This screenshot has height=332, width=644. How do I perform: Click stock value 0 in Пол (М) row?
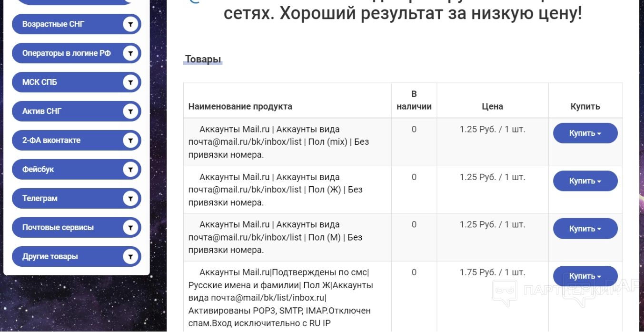414,224
